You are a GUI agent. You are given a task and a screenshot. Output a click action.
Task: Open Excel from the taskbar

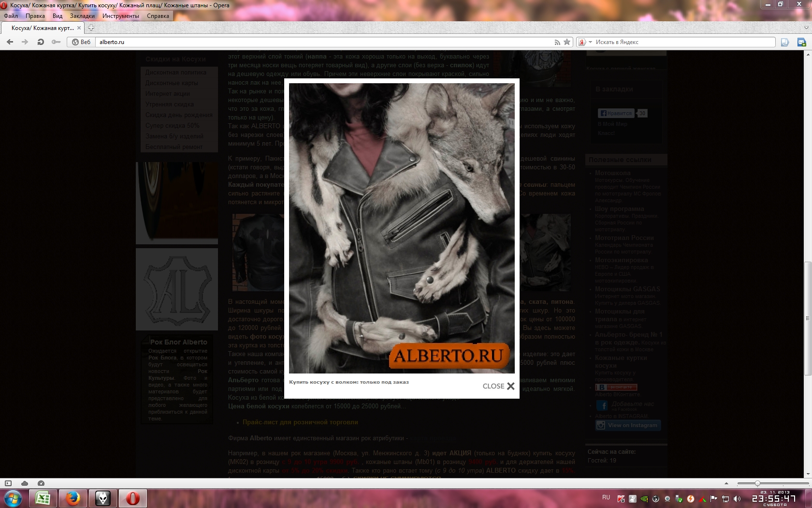click(x=43, y=498)
